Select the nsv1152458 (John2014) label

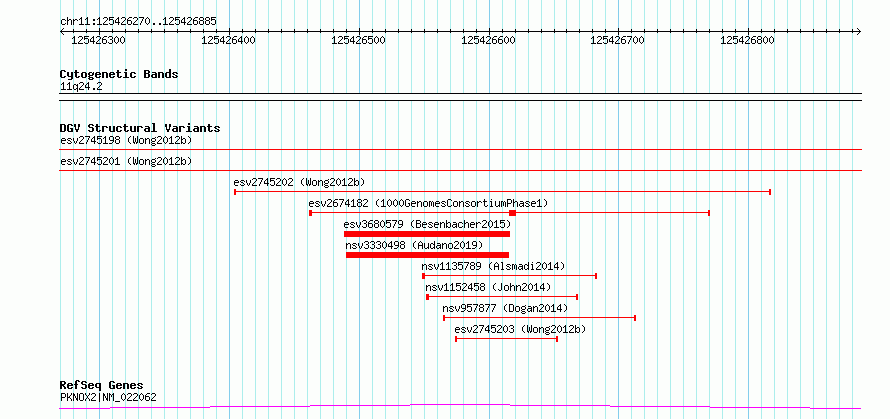[488, 287]
